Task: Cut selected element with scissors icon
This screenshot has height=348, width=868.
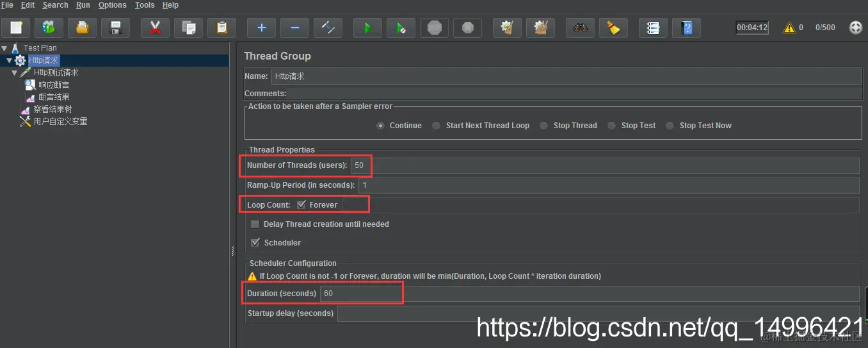Action: coord(155,28)
